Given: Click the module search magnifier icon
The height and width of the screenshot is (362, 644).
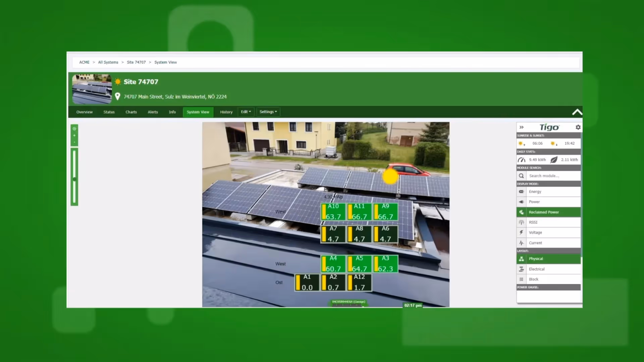Looking at the screenshot, I should coord(521,176).
